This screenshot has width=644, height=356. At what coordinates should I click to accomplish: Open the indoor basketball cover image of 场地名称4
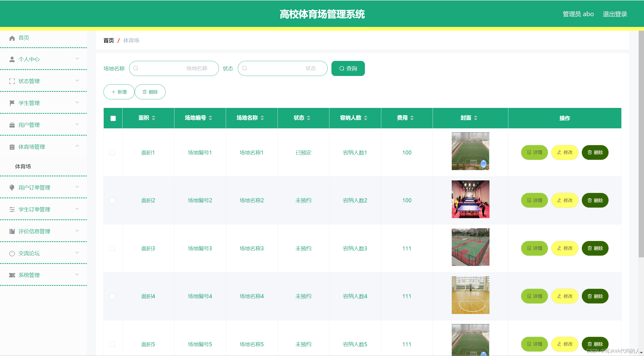tap(470, 295)
